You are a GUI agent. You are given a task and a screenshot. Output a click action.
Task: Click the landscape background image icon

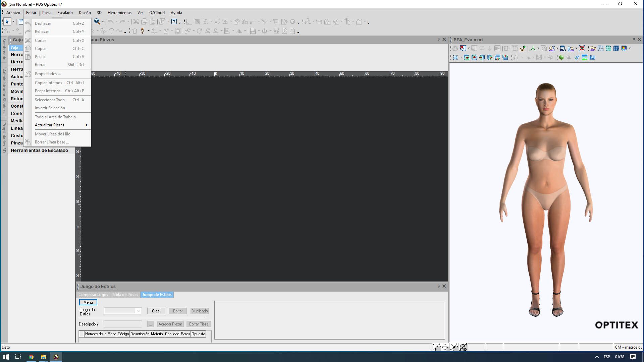[585, 58]
